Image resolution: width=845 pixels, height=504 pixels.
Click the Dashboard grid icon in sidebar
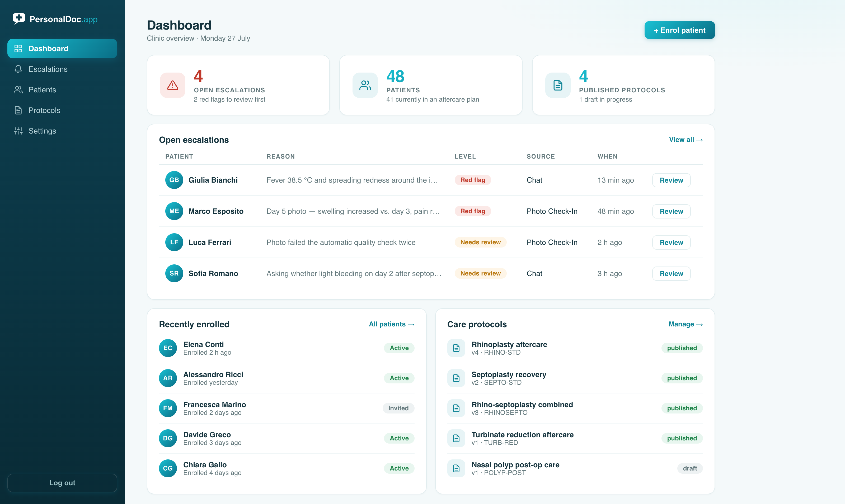[x=18, y=49]
